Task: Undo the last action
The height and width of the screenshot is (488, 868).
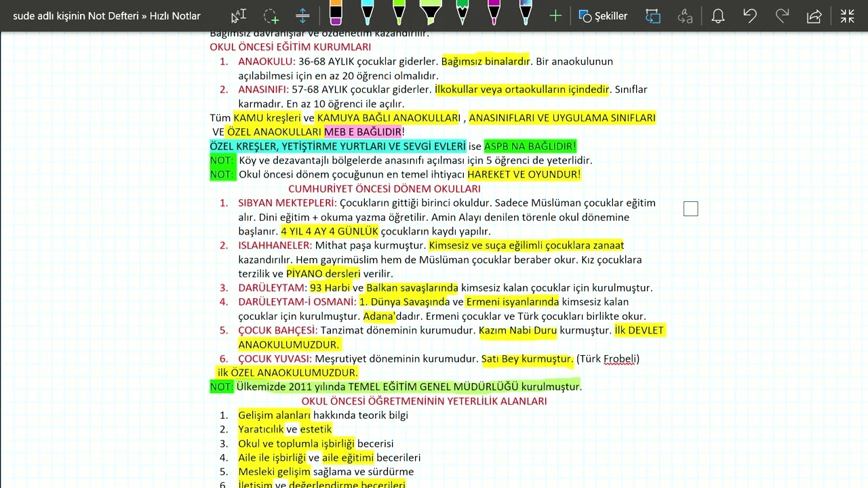Action: (x=750, y=16)
